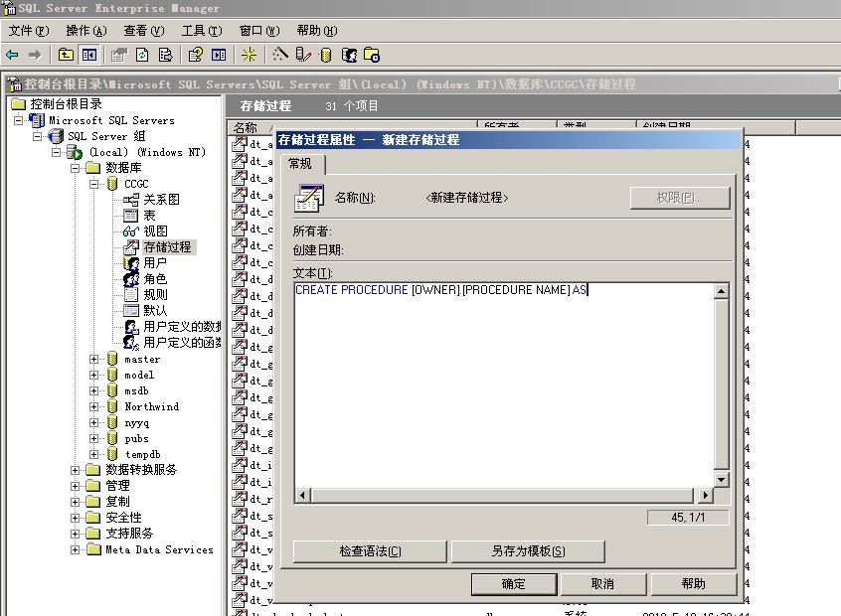Select the 关系图 node in tree

(161, 200)
